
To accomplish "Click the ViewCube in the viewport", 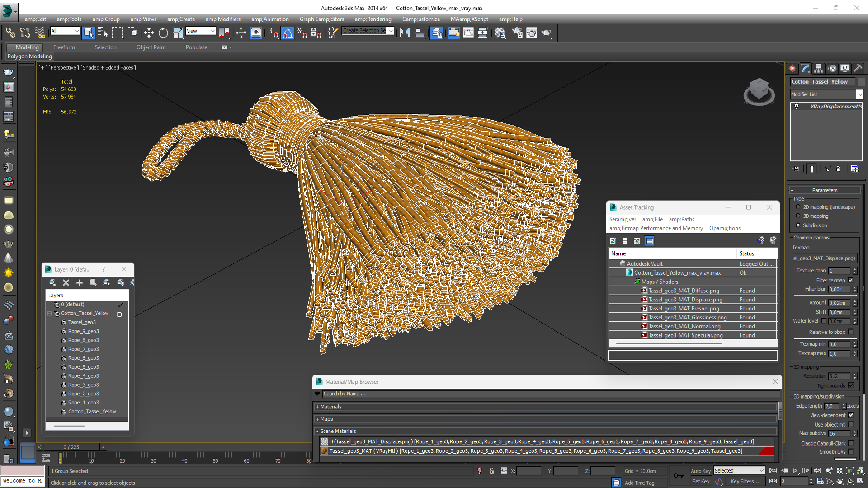I will 759,92.
